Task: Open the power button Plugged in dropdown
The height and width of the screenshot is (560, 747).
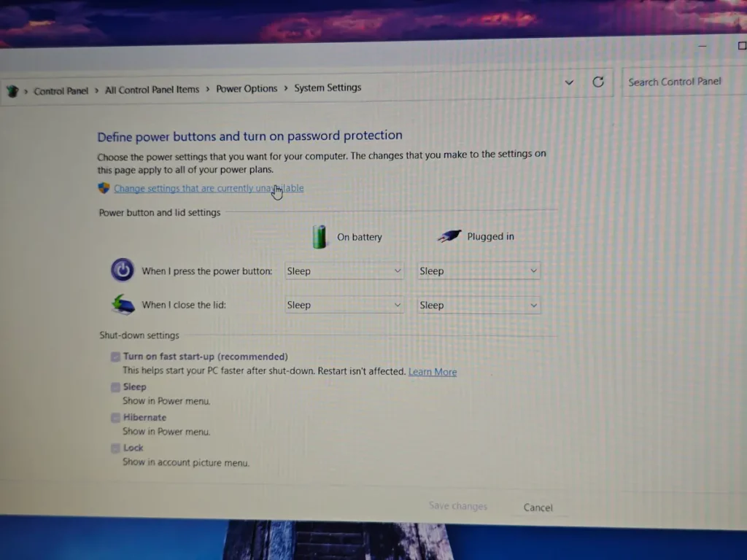Action: (478, 271)
